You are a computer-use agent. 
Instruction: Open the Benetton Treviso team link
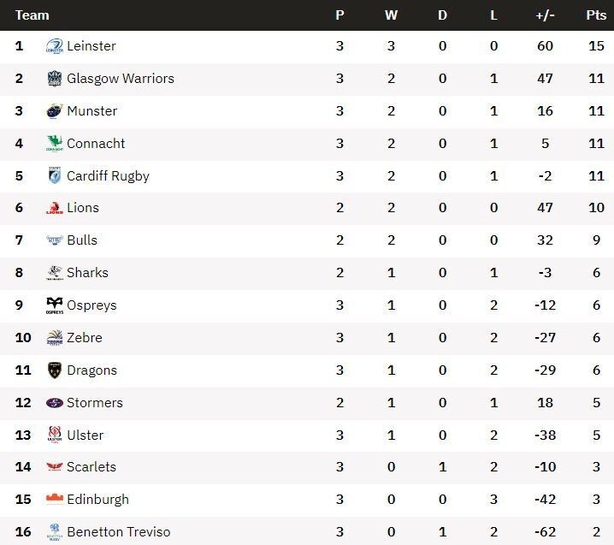point(119,532)
